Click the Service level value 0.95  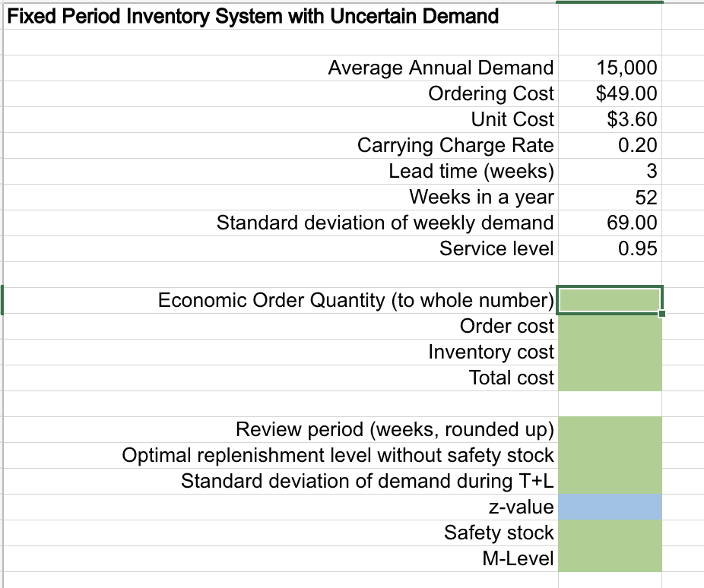click(x=609, y=248)
